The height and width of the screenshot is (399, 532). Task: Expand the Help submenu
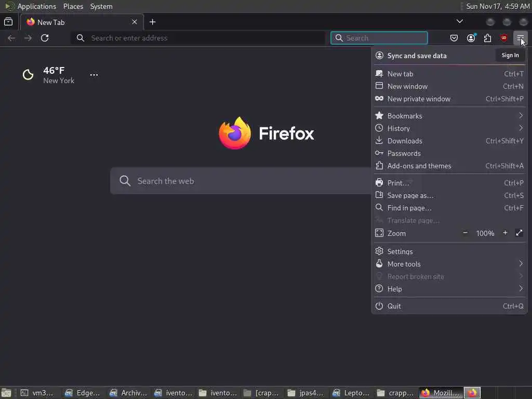449,289
